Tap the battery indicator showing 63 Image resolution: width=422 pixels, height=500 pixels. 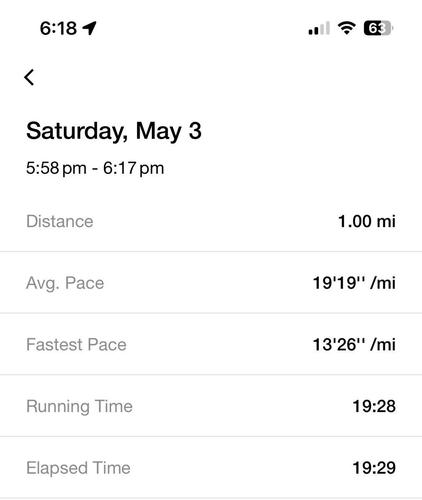(379, 28)
